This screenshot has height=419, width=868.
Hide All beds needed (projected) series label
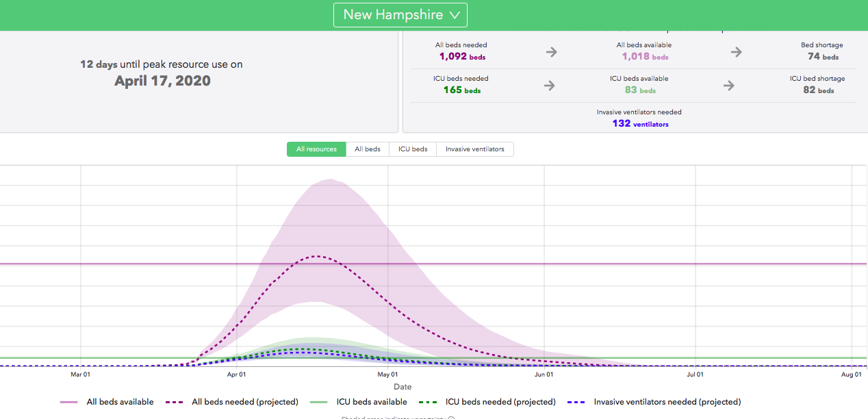click(x=244, y=402)
